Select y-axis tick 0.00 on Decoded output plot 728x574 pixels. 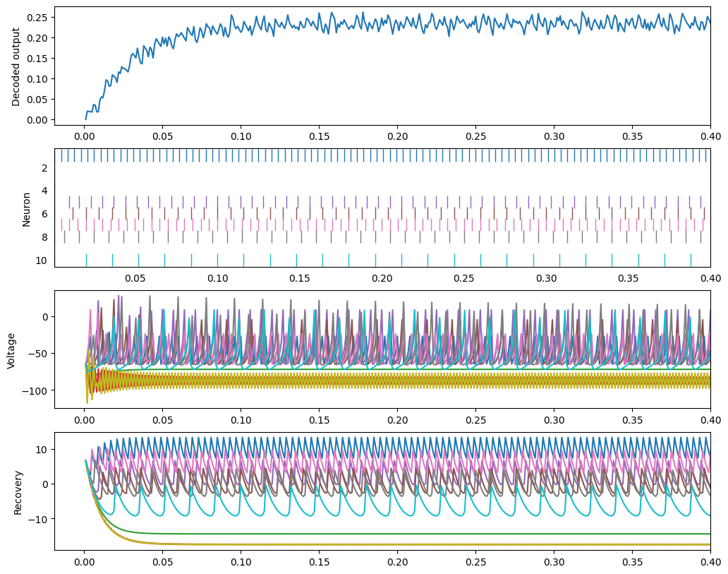click(x=37, y=120)
